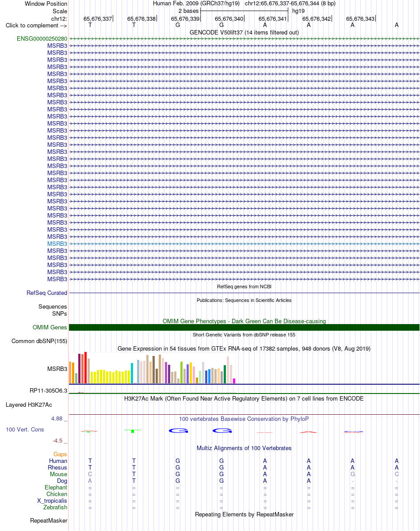This screenshot has height=531, width=420.
Task: Click position label 65,676,338
Action: pos(141,19)
